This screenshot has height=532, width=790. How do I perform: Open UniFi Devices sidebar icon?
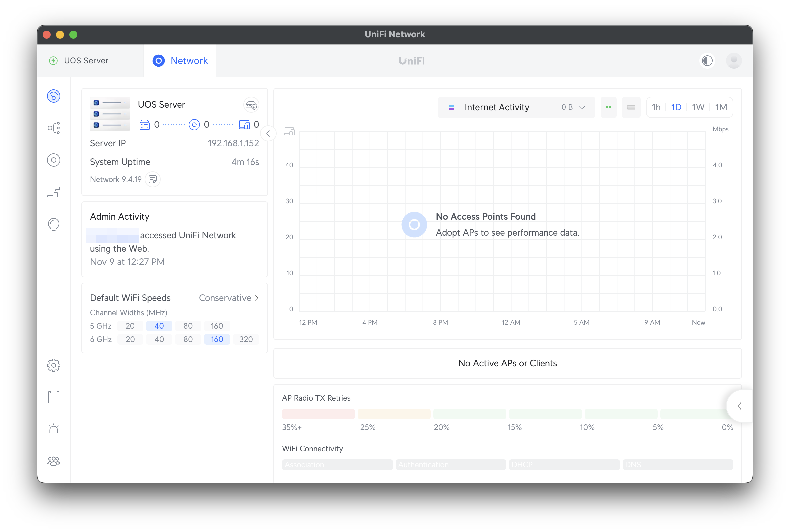coord(54,160)
